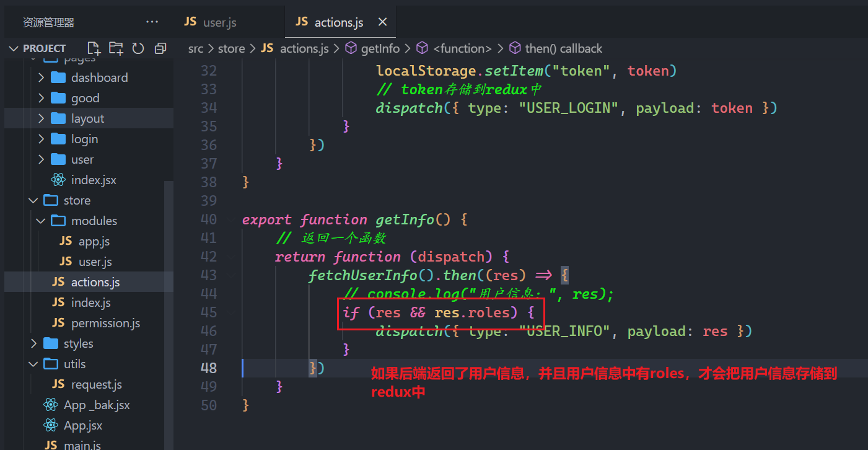Click the folder icon of login
Viewport: 868px width, 450px height.
(x=58, y=139)
